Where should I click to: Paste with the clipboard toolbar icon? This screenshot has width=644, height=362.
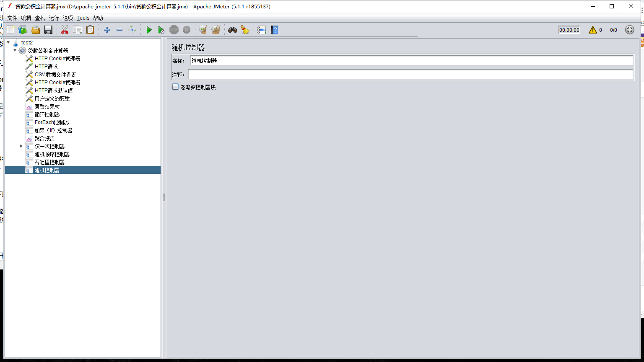click(x=90, y=30)
